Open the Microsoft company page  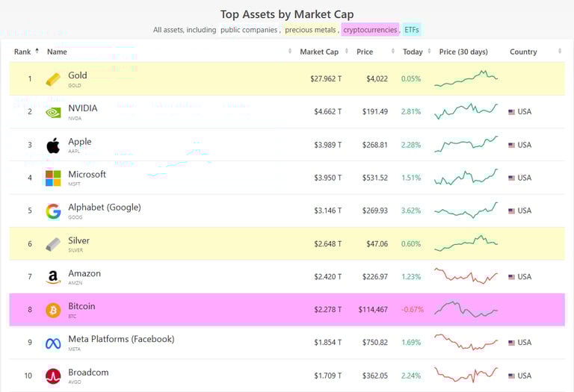point(87,175)
